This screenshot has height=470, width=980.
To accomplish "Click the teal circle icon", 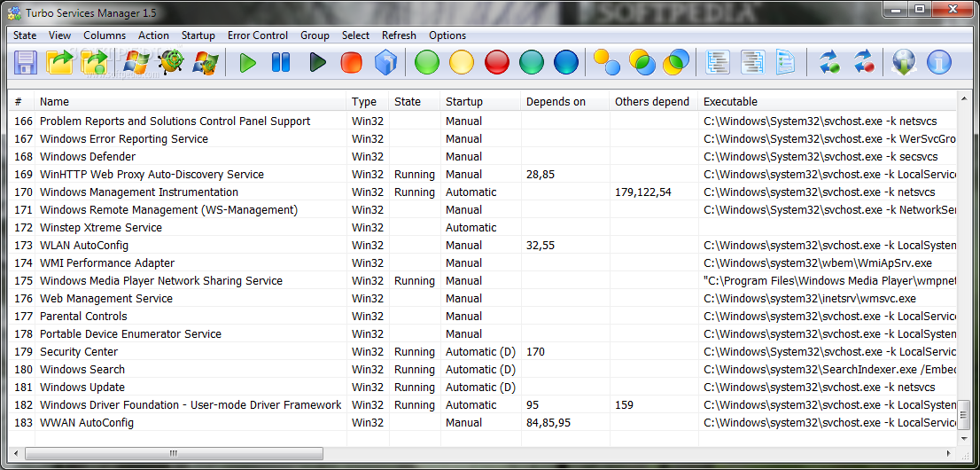I will point(532,62).
